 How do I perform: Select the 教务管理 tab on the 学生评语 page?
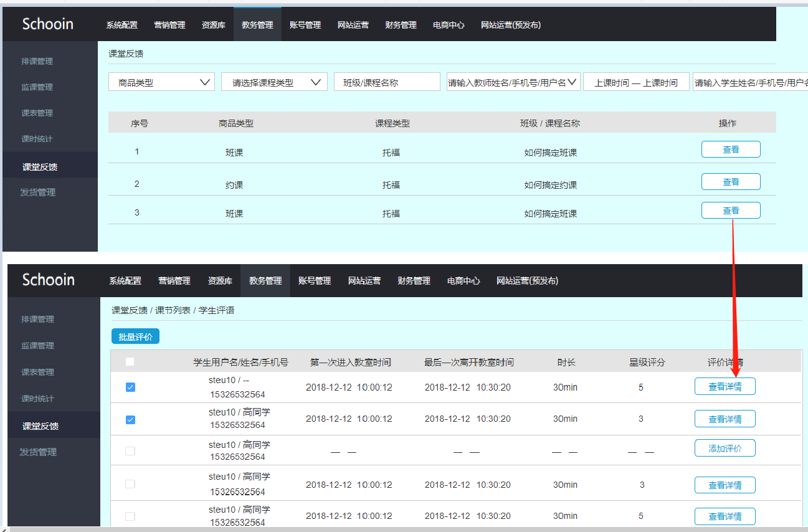click(x=265, y=281)
